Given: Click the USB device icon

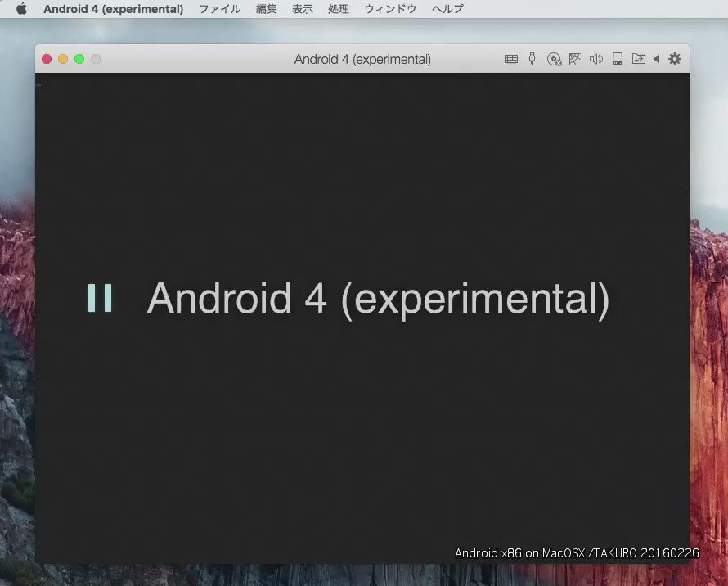Looking at the screenshot, I should pyautogui.click(x=532, y=59).
